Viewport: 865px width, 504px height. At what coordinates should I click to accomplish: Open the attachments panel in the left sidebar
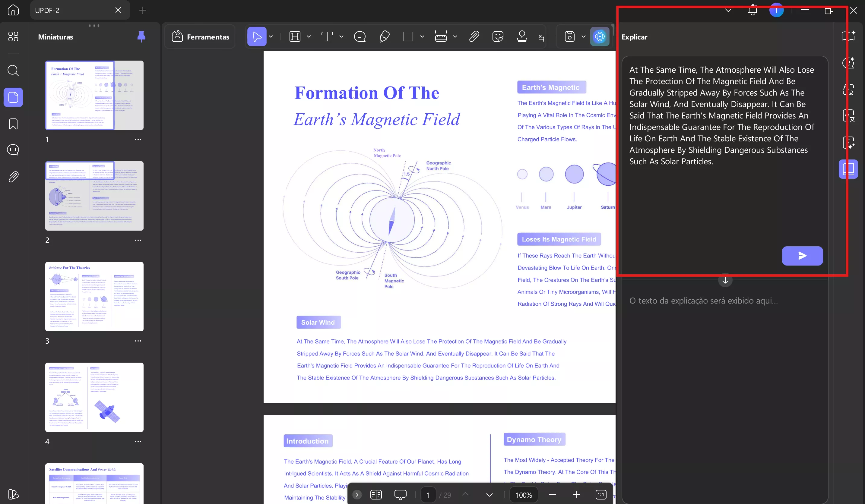click(13, 177)
